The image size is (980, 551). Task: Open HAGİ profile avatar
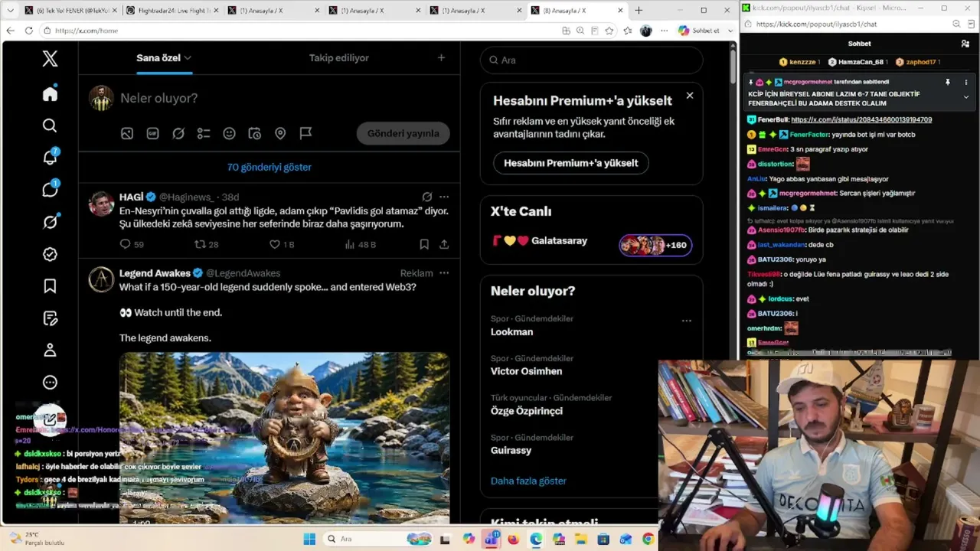click(101, 204)
